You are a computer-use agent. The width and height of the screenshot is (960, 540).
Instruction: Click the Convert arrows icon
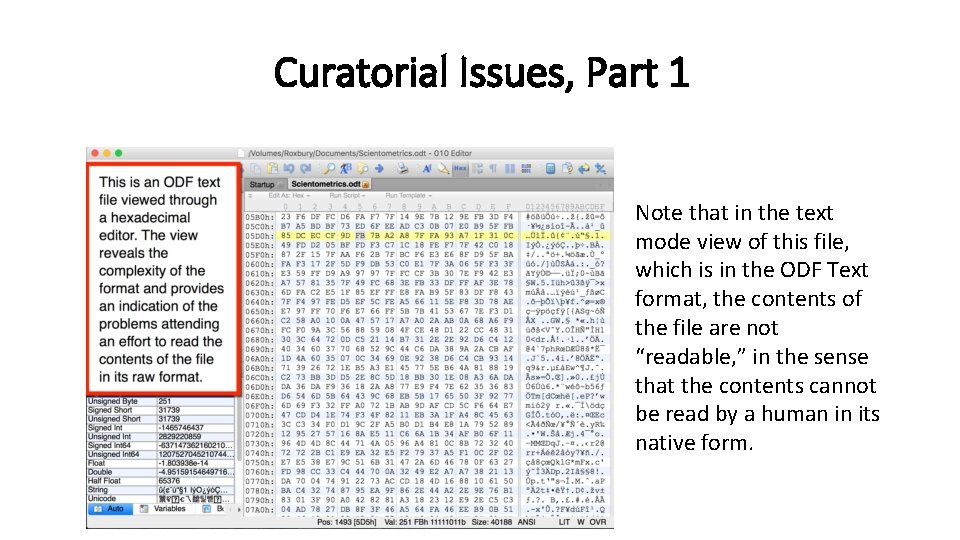pos(583,168)
